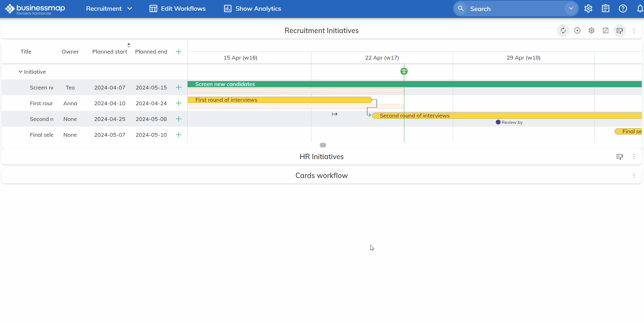Click plus icon in Second round row
644x322 pixels.
click(x=179, y=119)
